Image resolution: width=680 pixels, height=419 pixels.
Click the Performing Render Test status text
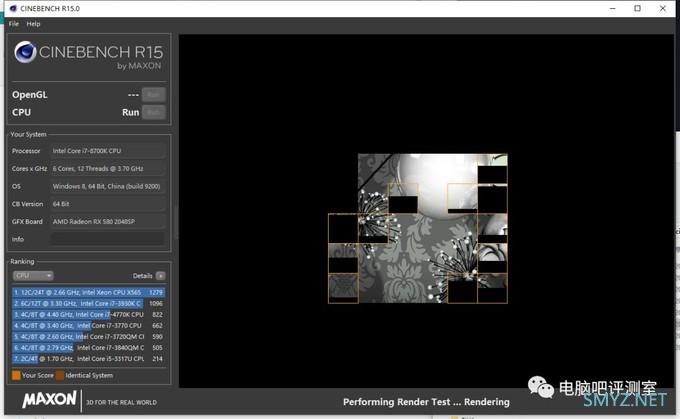click(426, 402)
